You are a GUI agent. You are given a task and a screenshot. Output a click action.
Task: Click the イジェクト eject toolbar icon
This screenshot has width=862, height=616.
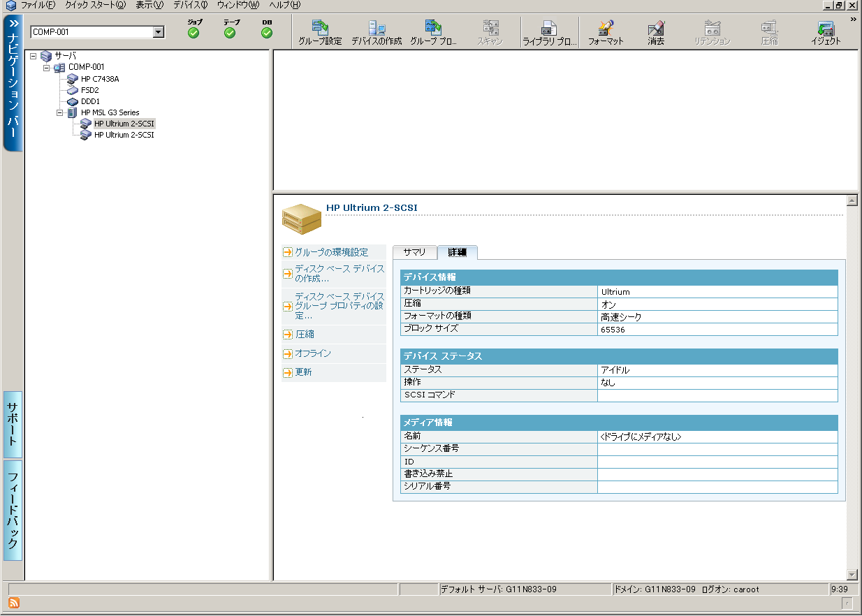(x=826, y=33)
